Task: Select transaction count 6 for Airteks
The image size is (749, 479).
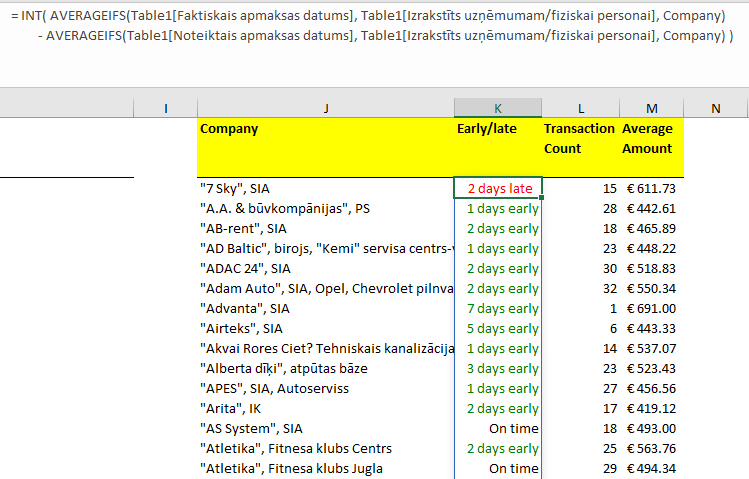Action: coord(581,329)
